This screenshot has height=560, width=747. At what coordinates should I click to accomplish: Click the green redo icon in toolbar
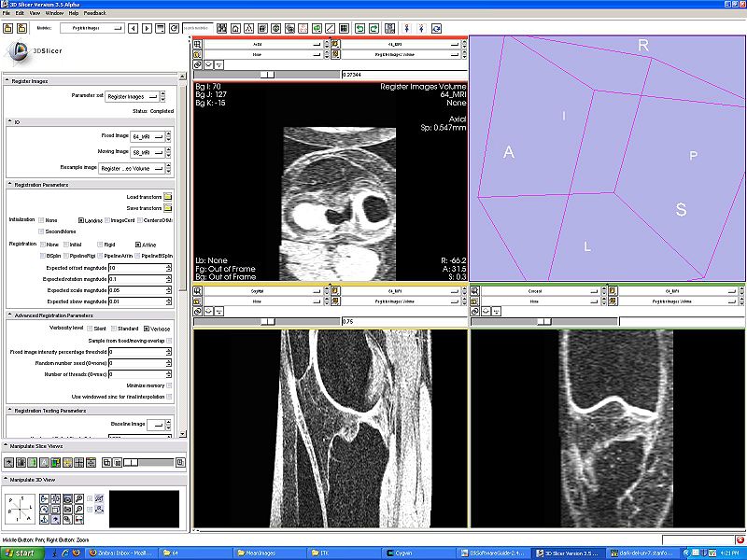coord(374,29)
